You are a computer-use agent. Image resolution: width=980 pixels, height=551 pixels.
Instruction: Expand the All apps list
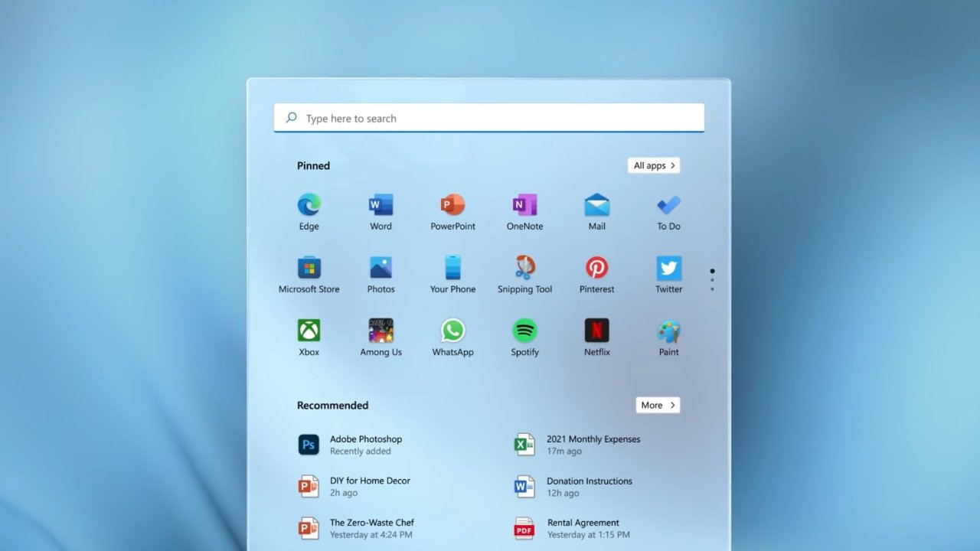point(654,165)
